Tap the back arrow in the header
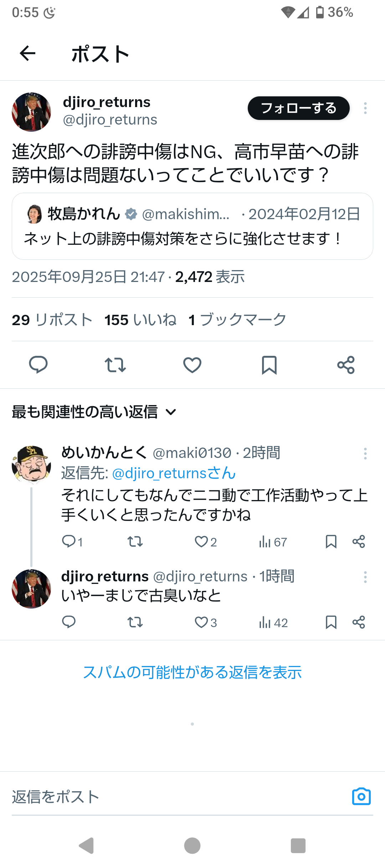 (27, 54)
